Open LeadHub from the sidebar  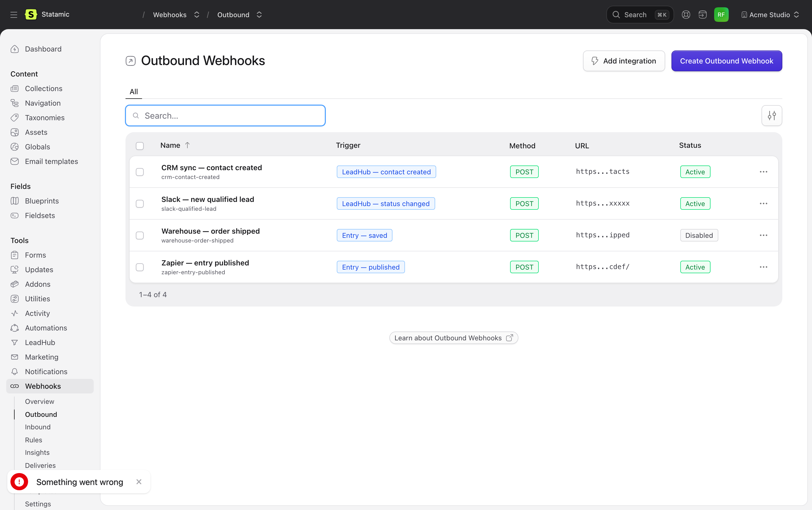(x=40, y=342)
